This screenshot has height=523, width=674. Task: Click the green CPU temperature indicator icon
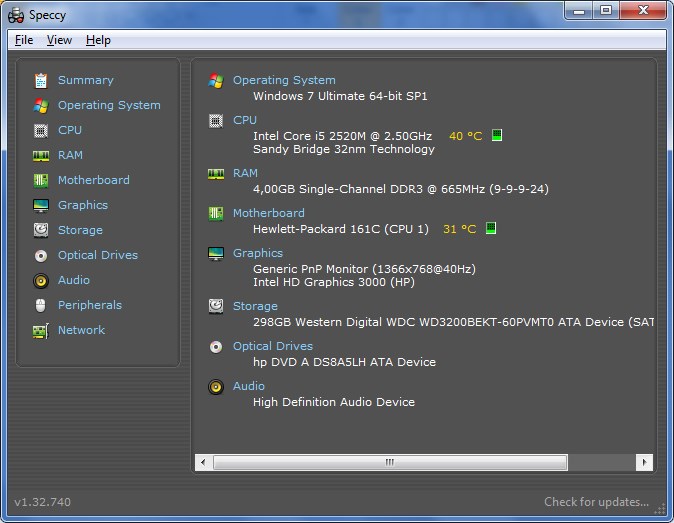coord(497,135)
